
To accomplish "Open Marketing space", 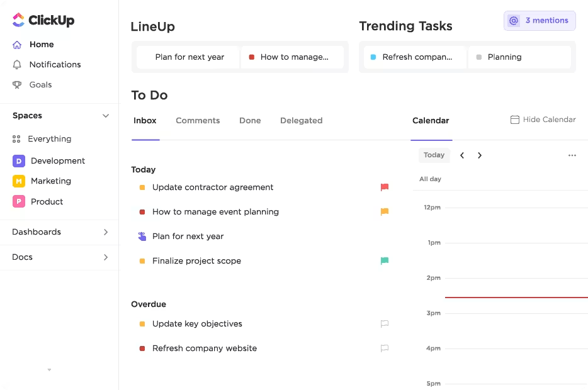I will (51, 181).
